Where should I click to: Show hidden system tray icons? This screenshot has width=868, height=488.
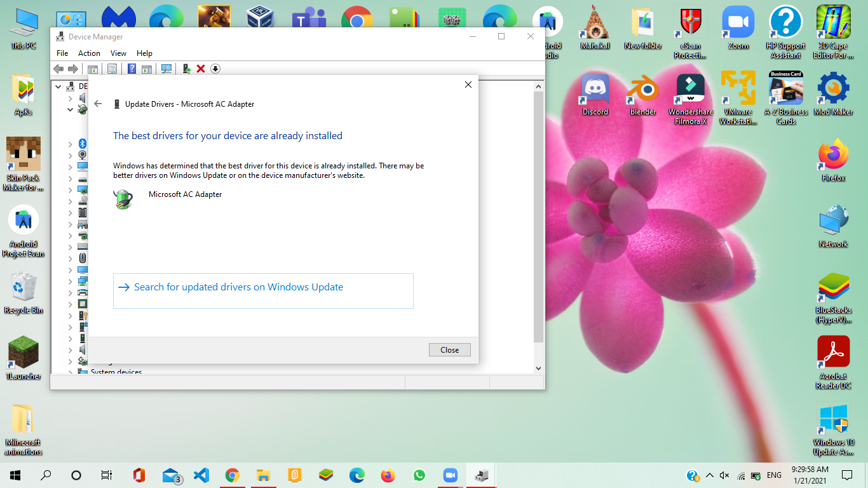(709, 475)
